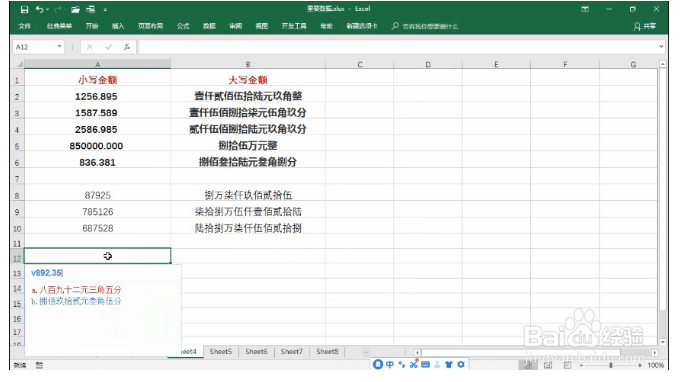
Task: Click the horizontal scrollbar left arrow
Action: tap(417, 352)
